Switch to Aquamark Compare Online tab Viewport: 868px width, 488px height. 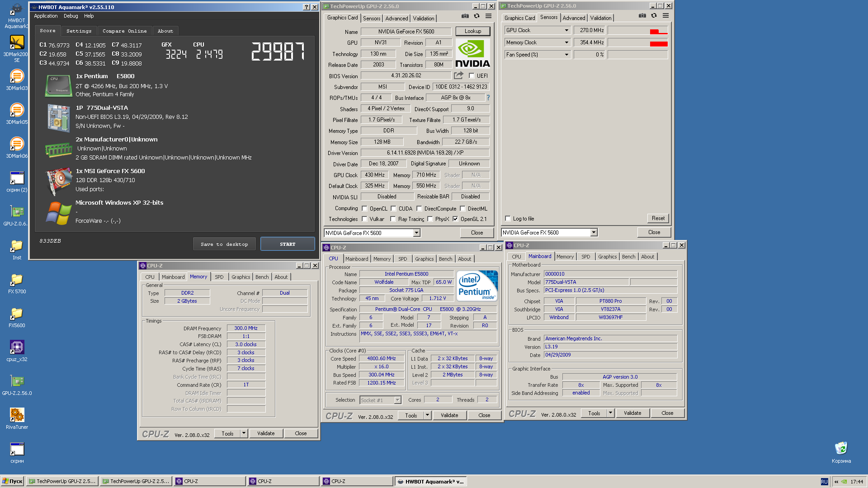[124, 31]
